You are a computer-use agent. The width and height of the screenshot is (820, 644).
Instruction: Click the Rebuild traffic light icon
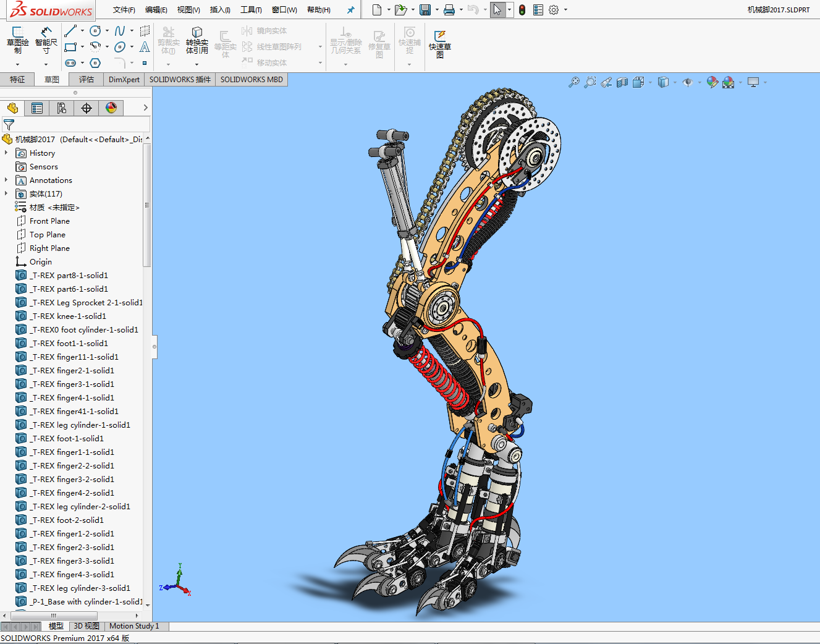coord(522,10)
